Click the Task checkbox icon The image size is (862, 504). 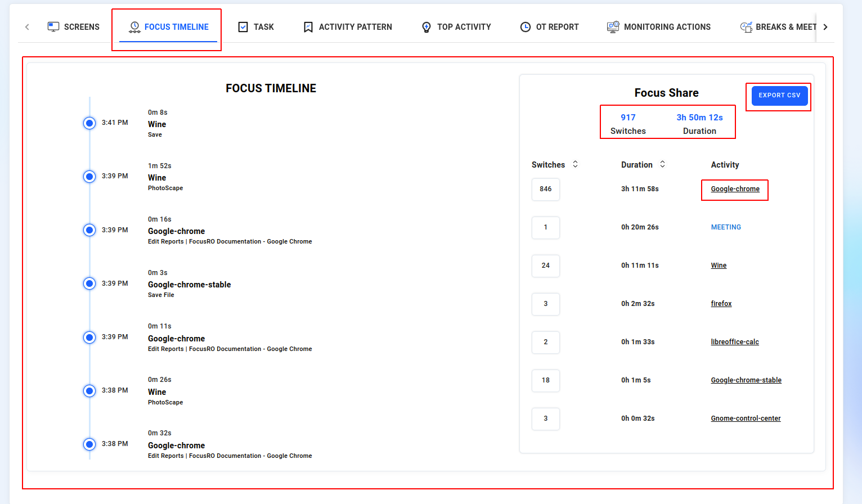point(243,27)
